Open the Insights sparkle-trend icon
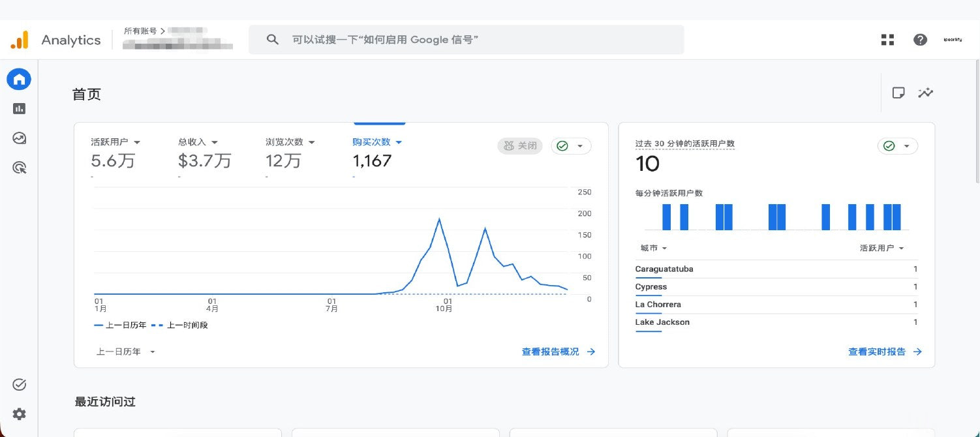 coord(925,93)
